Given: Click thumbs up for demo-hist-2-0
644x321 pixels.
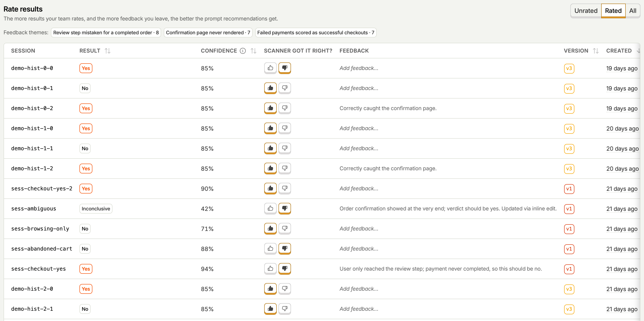Looking at the screenshot, I should 270,289.
